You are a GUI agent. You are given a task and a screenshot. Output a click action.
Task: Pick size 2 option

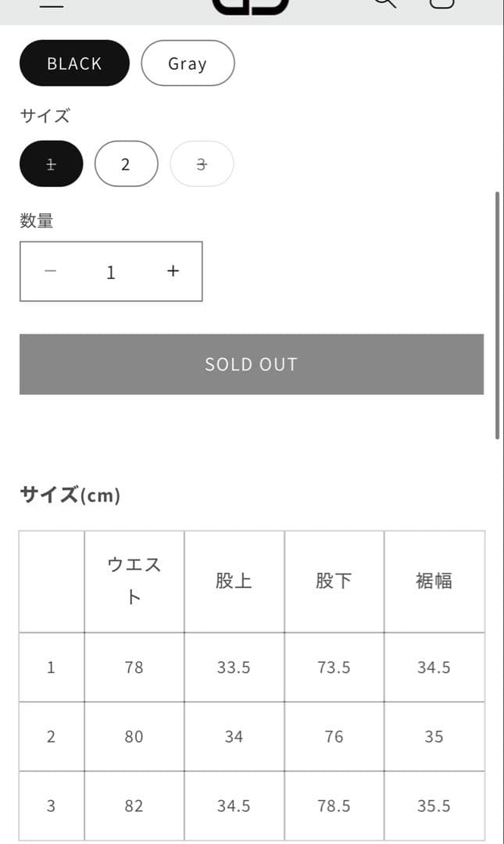coord(126,164)
